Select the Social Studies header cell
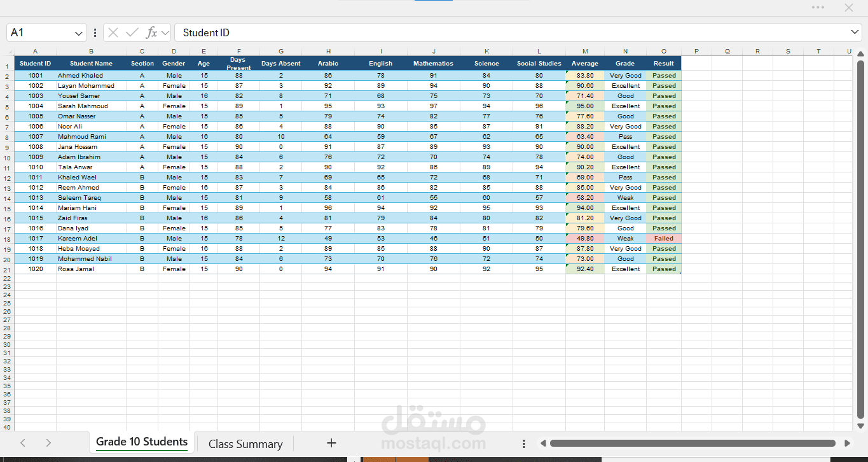Viewport: 868px width, 462px height. click(x=539, y=64)
